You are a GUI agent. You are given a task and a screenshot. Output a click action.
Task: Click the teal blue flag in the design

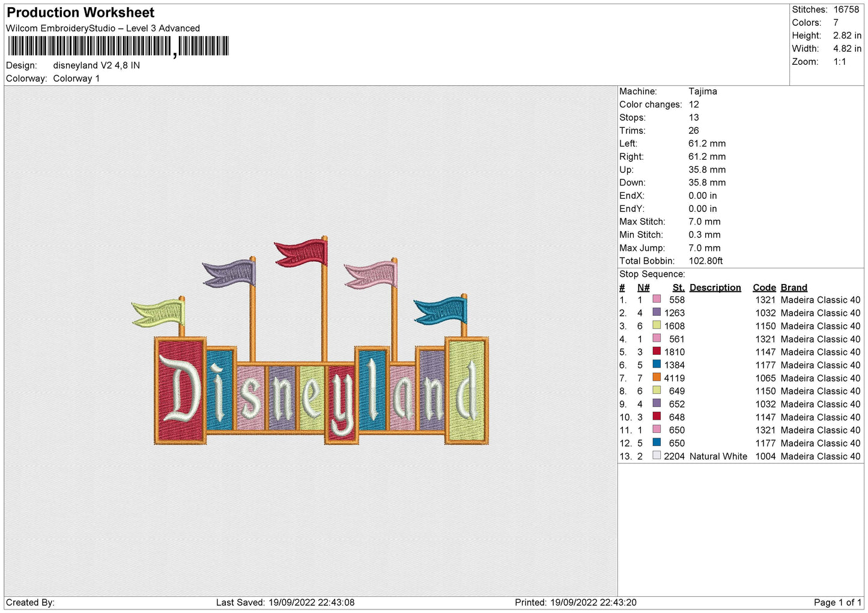440,310
